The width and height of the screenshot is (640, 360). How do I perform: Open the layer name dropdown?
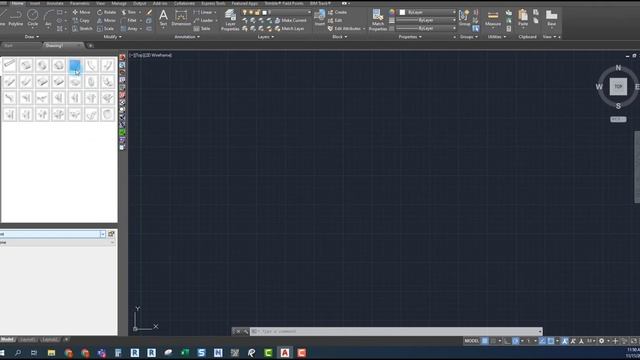pyautogui.click(x=288, y=12)
